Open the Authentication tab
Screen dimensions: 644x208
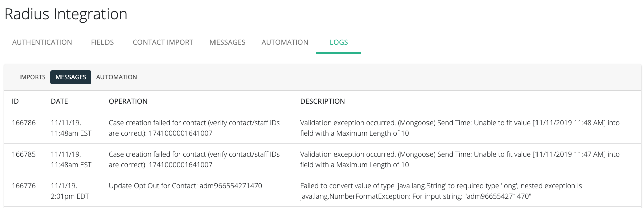point(42,42)
